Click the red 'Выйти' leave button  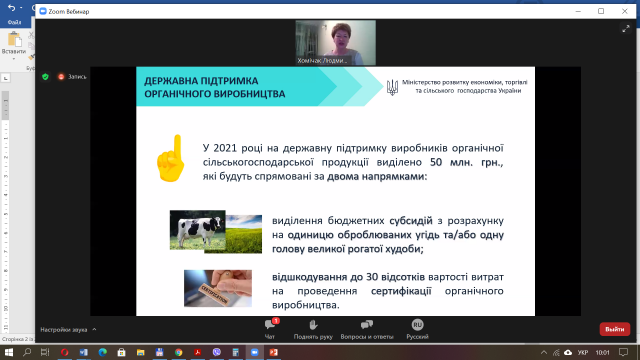tap(615, 329)
